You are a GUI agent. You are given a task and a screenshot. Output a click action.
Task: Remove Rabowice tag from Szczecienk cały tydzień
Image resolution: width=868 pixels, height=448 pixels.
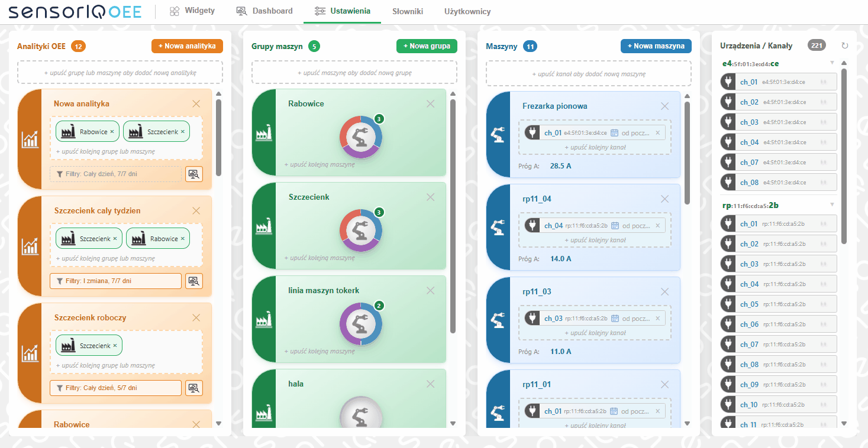(182, 239)
